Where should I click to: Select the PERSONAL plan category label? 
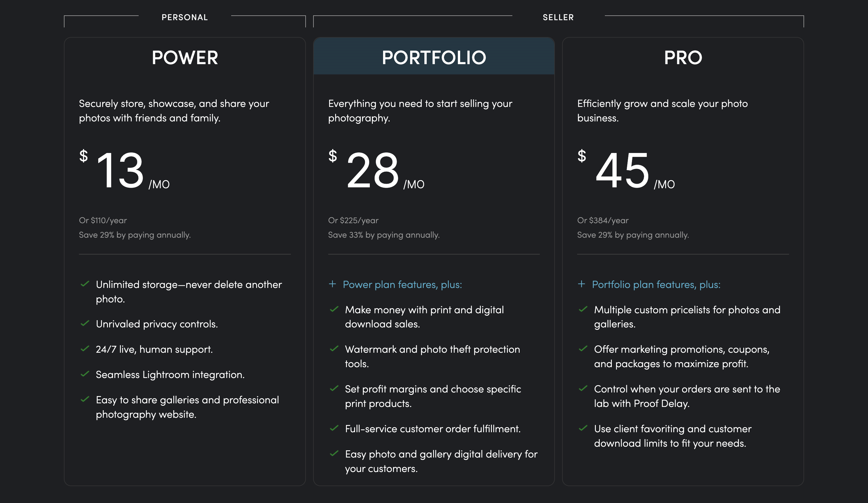tap(185, 17)
